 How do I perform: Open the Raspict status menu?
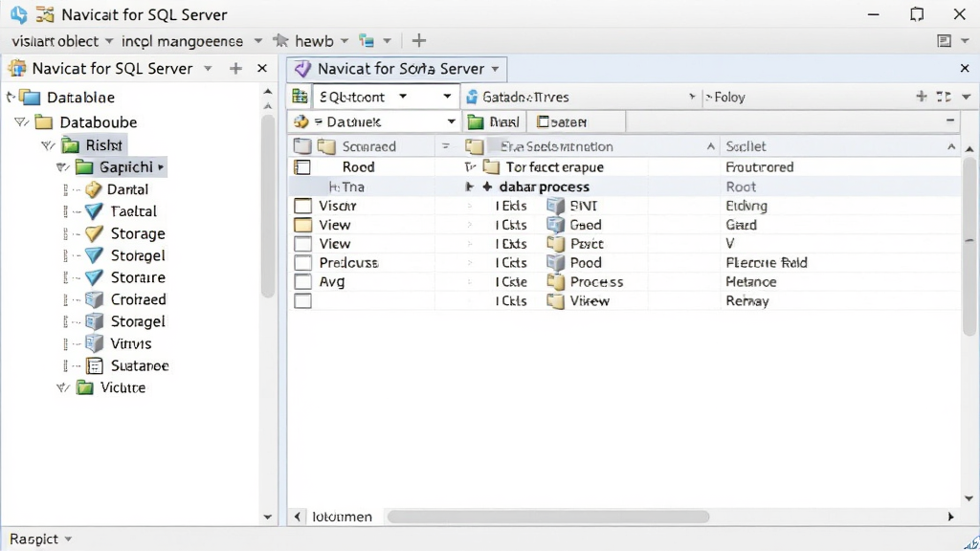40,539
